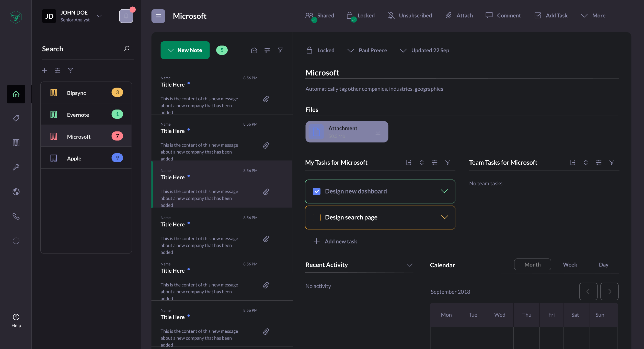The width and height of the screenshot is (644, 349).
Task: Open notifications bell button
Action: tap(126, 16)
